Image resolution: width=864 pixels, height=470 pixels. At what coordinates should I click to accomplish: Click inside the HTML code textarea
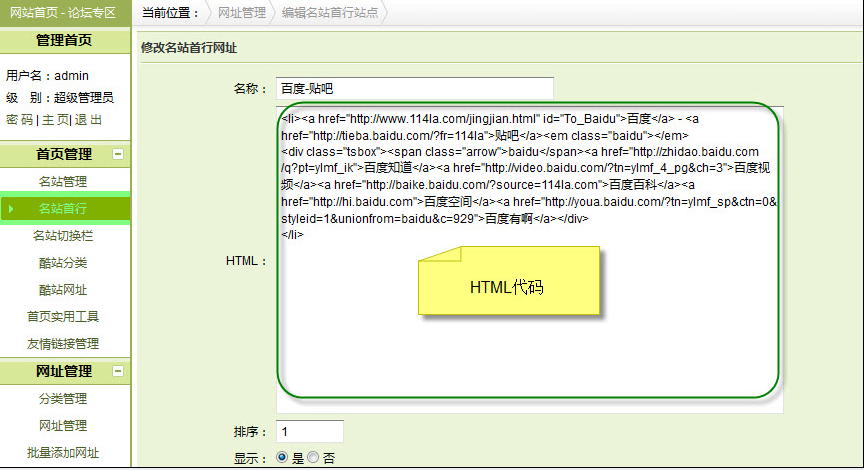click(x=530, y=260)
